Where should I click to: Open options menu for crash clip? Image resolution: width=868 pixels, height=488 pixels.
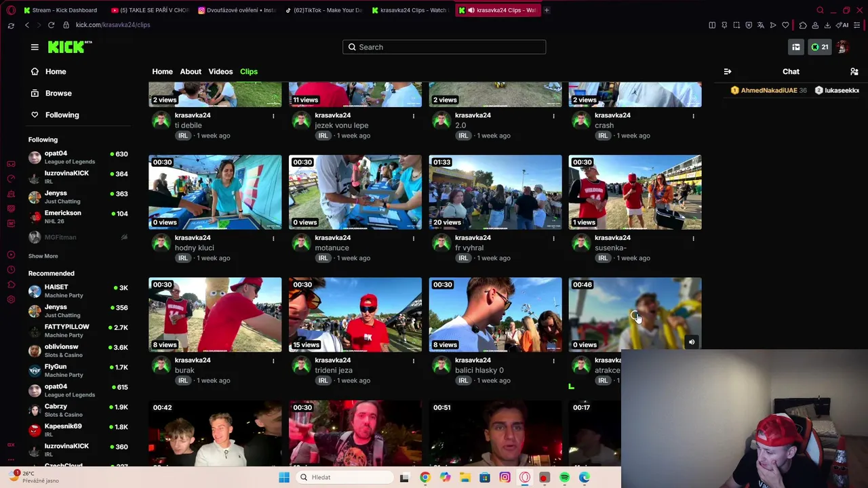693,116
